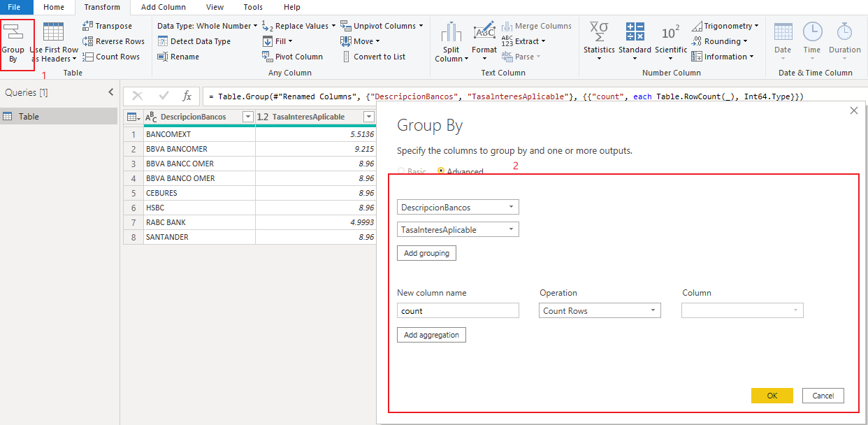Select the BBVA BANCOMER cell
The height and width of the screenshot is (425, 868).
point(199,149)
